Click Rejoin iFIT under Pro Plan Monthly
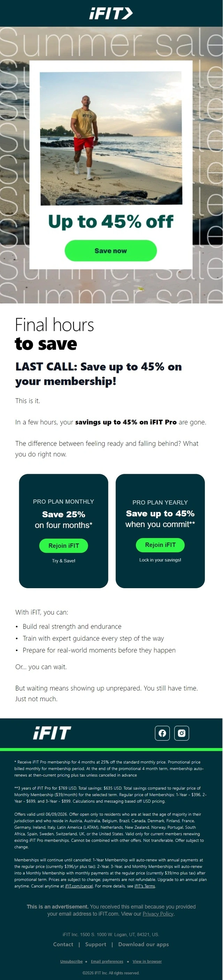 tap(64, 545)
